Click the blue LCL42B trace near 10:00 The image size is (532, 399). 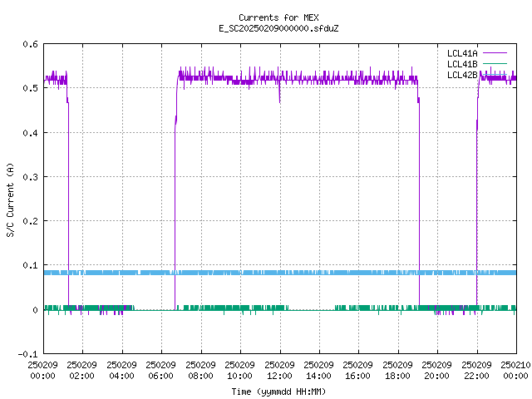(x=241, y=273)
